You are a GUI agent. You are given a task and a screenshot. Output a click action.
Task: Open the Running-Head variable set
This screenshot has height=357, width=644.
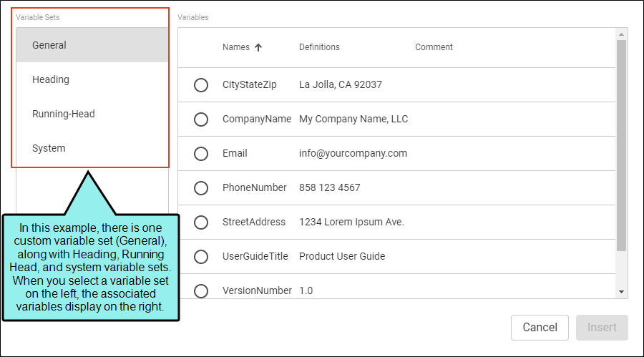coord(63,114)
